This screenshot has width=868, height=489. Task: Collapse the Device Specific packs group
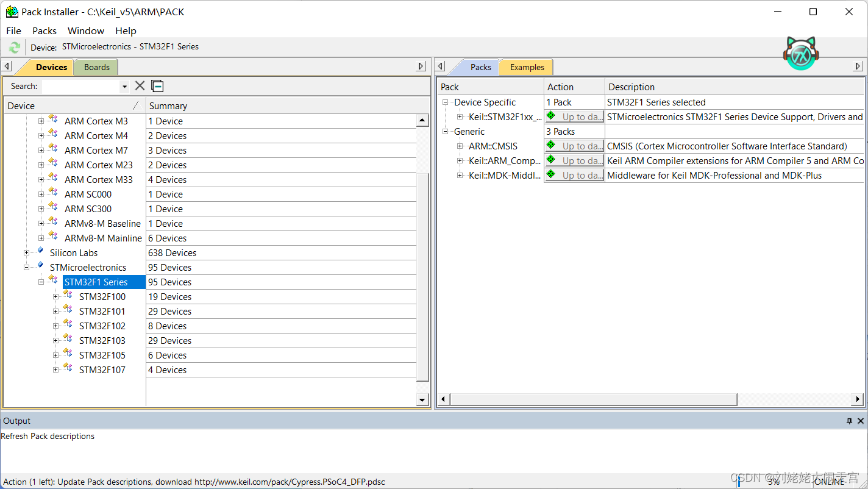446,102
